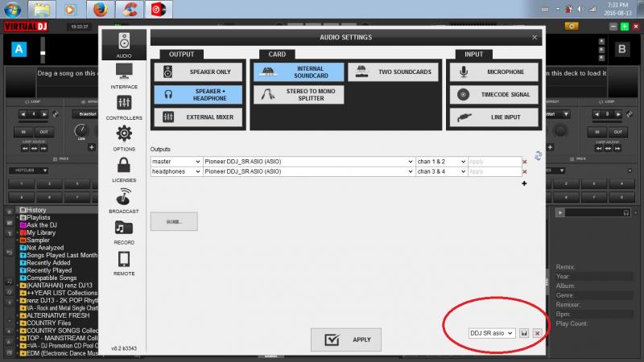
Task: Click the small gray button under Outputs
Action: pyautogui.click(x=174, y=222)
